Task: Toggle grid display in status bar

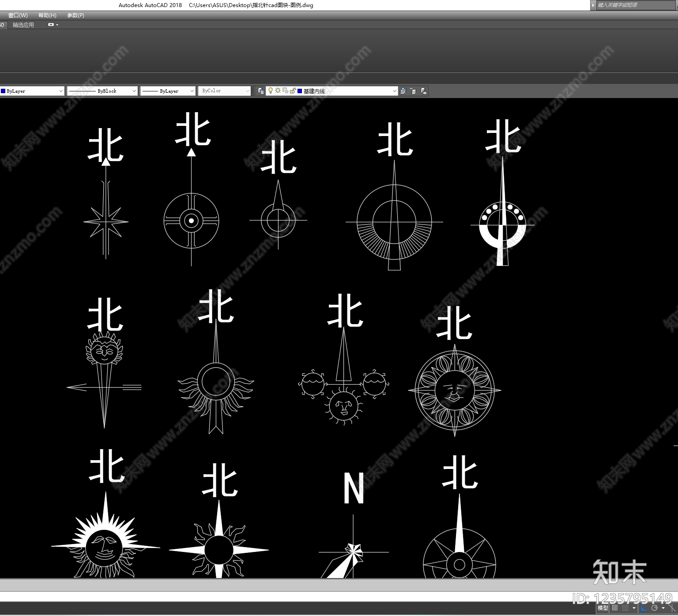Action: point(615,608)
